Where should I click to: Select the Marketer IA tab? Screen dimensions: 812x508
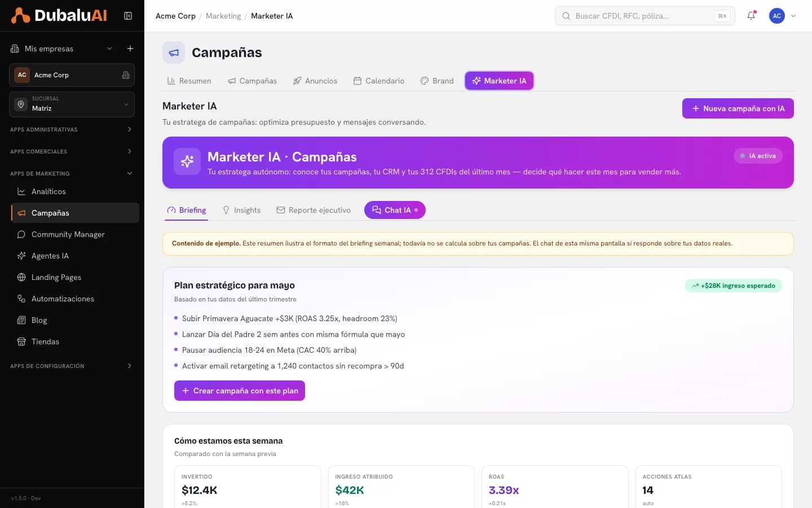[x=499, y=81]
